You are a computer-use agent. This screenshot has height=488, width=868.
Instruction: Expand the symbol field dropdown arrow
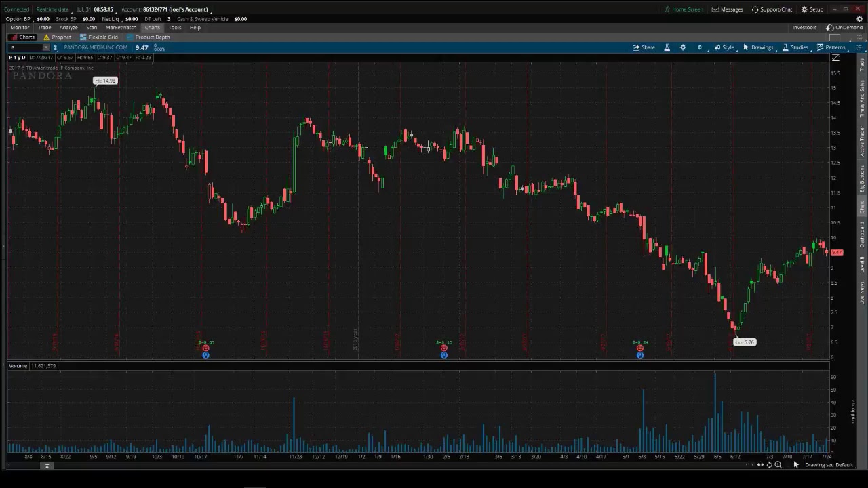[46, 47]
